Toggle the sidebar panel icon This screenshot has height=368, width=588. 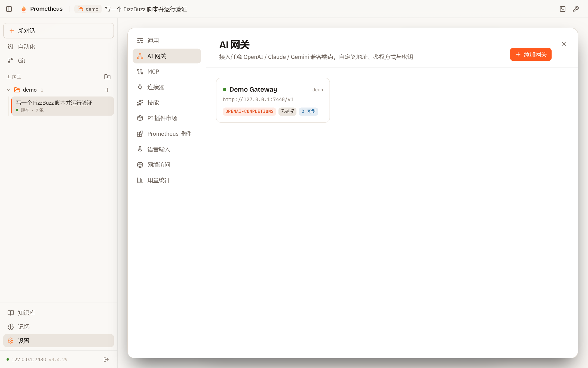[x=9, y=9]
